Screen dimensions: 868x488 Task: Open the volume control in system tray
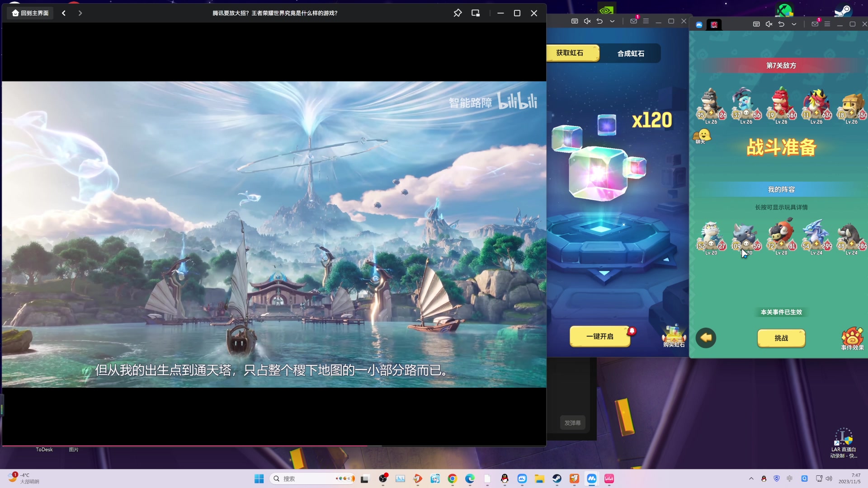coord(829,479)
